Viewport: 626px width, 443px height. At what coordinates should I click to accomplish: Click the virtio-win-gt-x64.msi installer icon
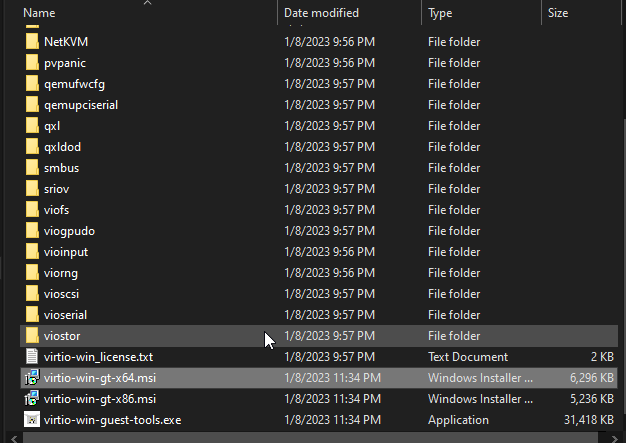click(32, 378)
